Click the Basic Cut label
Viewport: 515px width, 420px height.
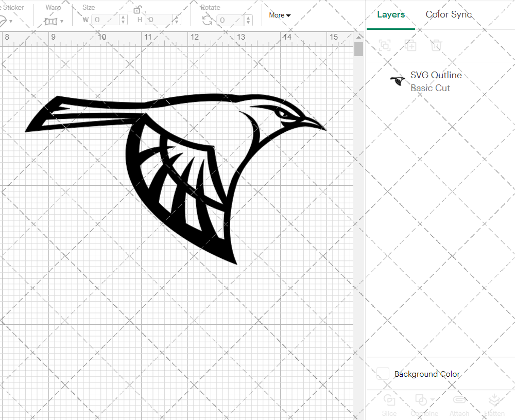click(431, 88)
